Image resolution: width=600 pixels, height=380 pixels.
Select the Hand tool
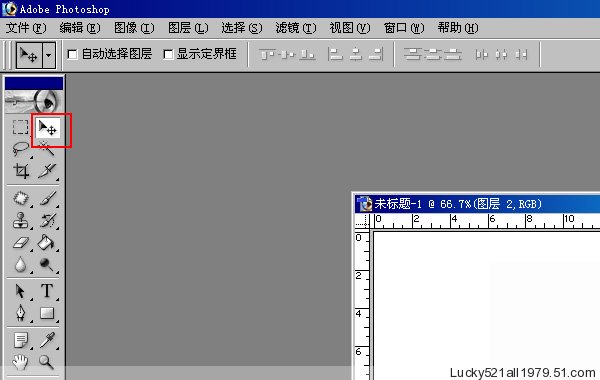coord(20,362)
